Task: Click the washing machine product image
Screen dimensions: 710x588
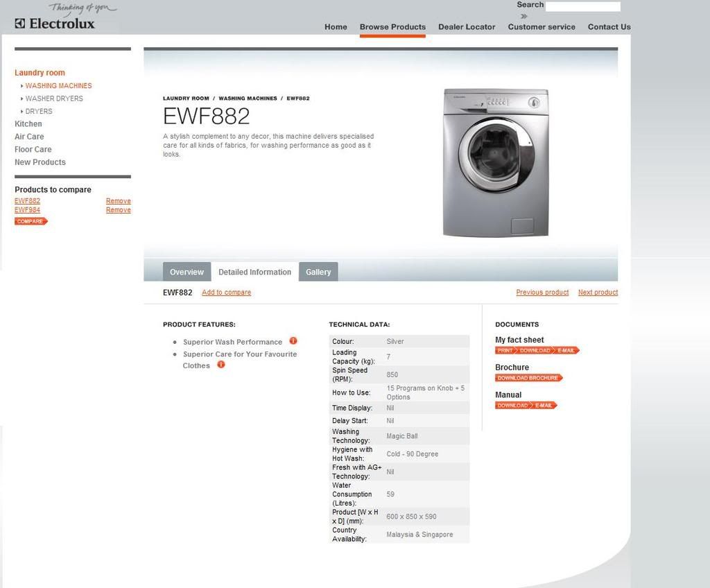Action: point(496,163)
